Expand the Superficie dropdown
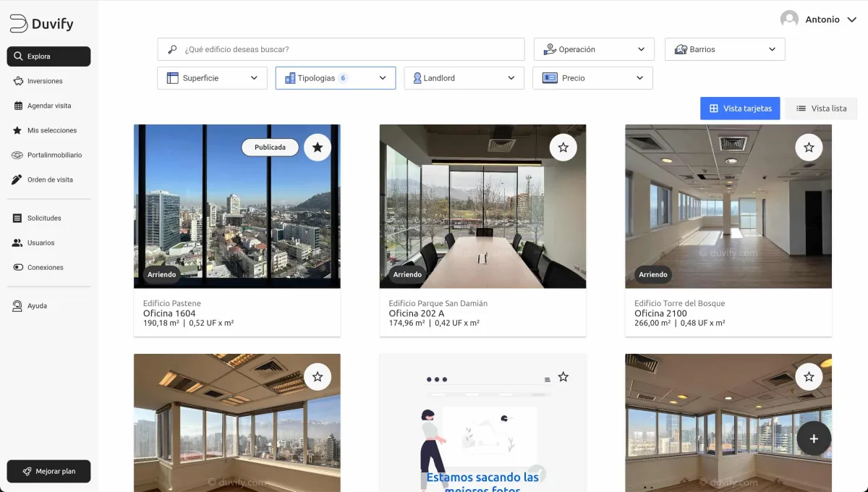This screenshot has height=492, width=868. 212,78
